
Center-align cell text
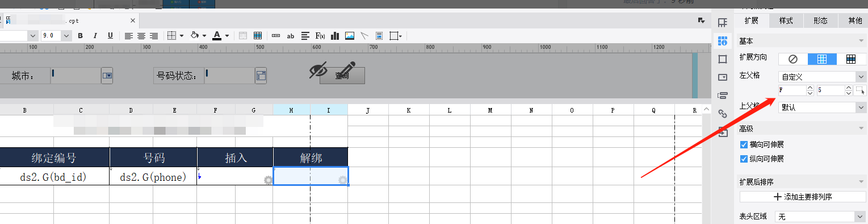click(141, 36)
